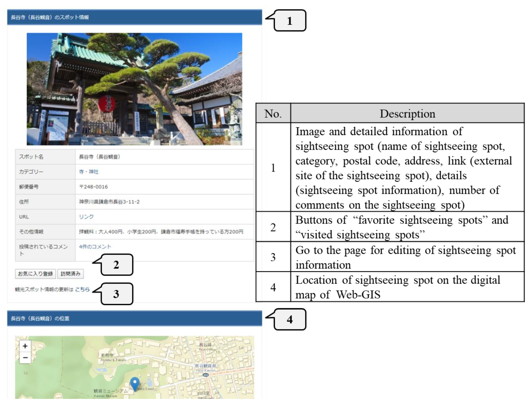This screenshot has height=408, width=532.
Task: Open the 4件のコメント comments link
Action: [95, 246]
